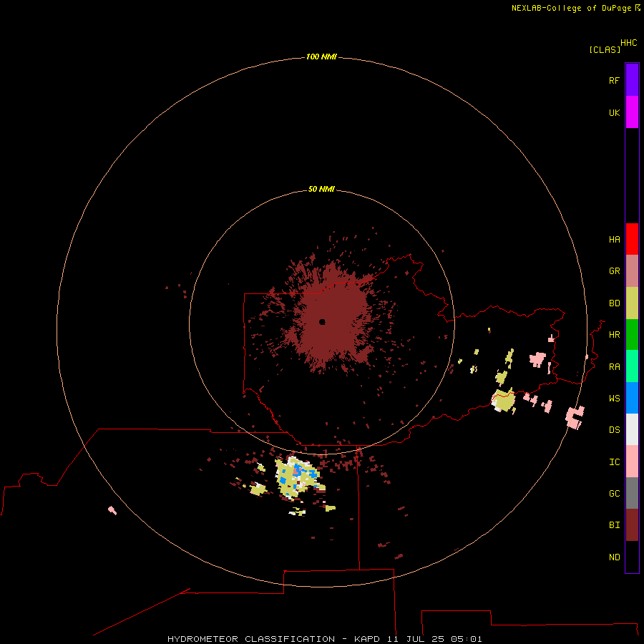The width and height of the screenshot is (644, 644).
Task: Click the [CLAS] unit label
Action: pos(605,49)
